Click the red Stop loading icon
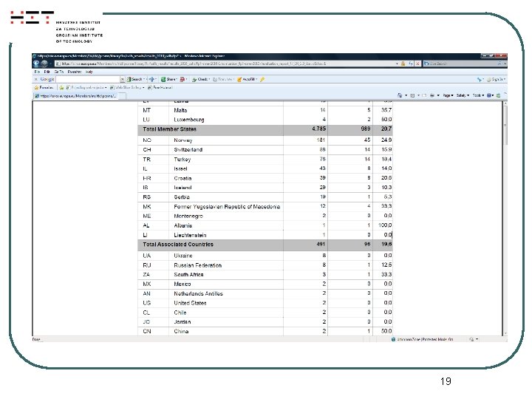 click(417, 64)
